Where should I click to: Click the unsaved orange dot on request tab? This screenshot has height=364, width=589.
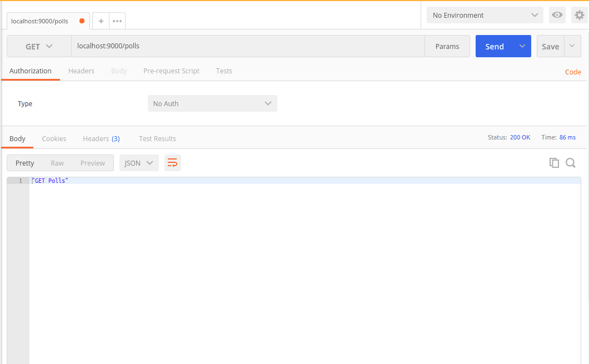[x=82, y=21]
